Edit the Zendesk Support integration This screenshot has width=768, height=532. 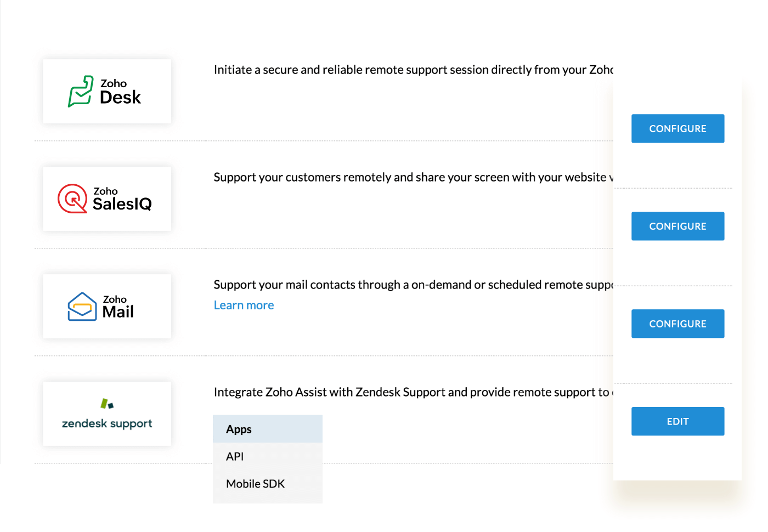[678, 421]
